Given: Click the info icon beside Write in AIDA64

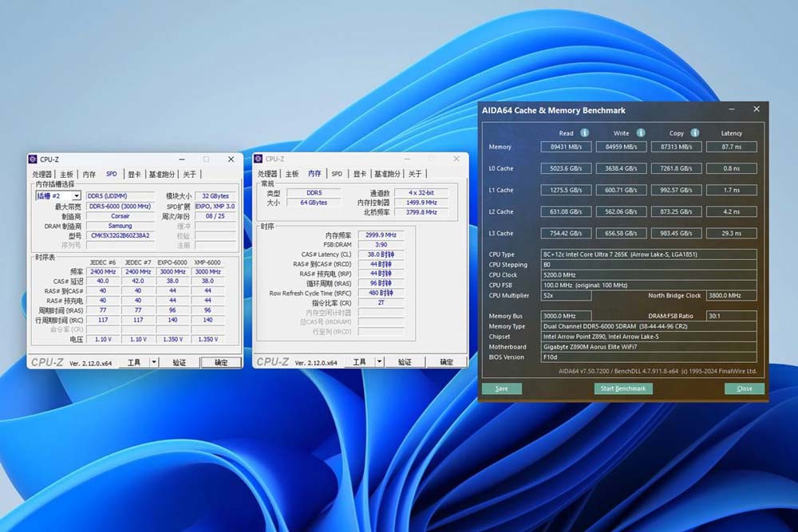Looking at the screenshot, I should click(641, 132).
